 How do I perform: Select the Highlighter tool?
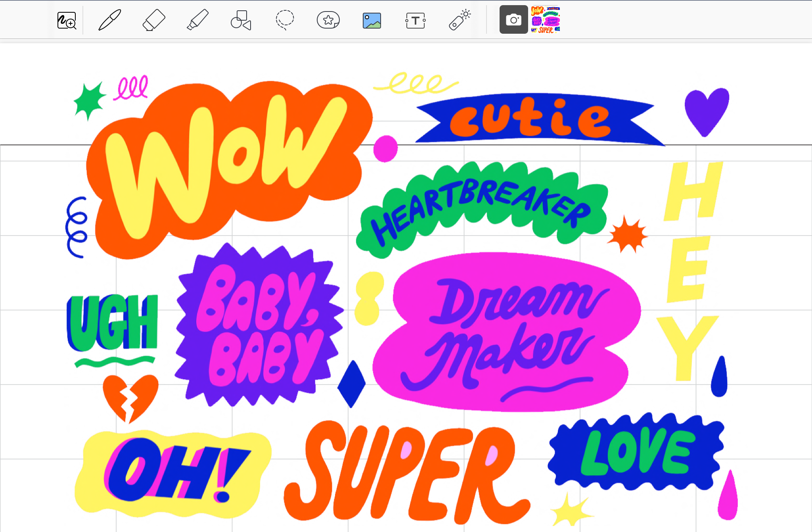[x=197, y=20]
